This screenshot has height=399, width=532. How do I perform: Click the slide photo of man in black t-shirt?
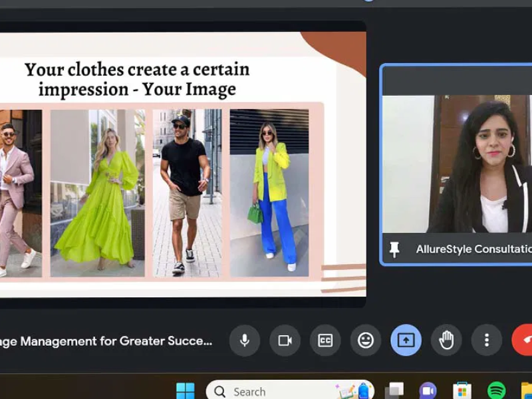pyautogui.click(x=188, y=193)
